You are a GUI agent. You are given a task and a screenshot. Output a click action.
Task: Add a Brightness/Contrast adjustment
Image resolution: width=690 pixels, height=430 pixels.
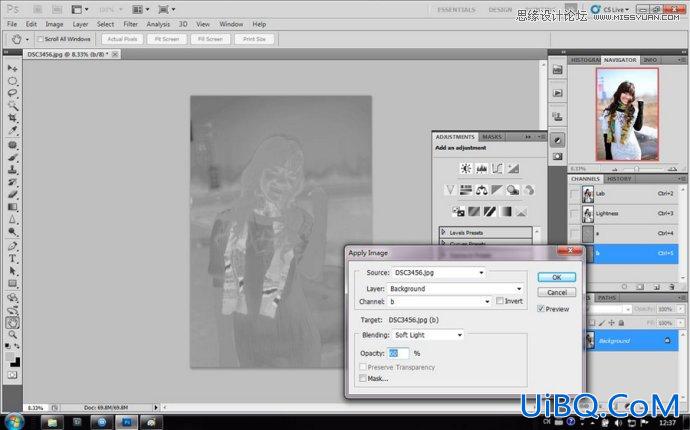coord(466,168)
